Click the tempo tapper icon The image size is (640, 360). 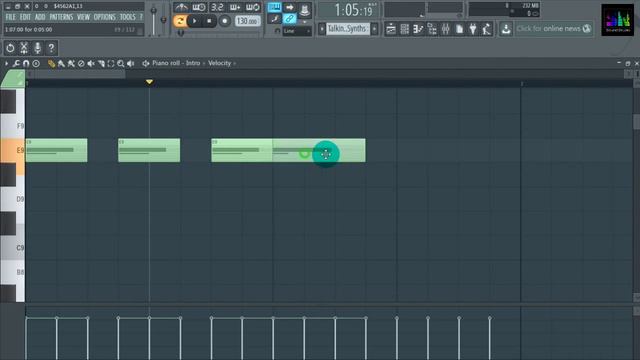pyautogui.click(x=487, y=29)
